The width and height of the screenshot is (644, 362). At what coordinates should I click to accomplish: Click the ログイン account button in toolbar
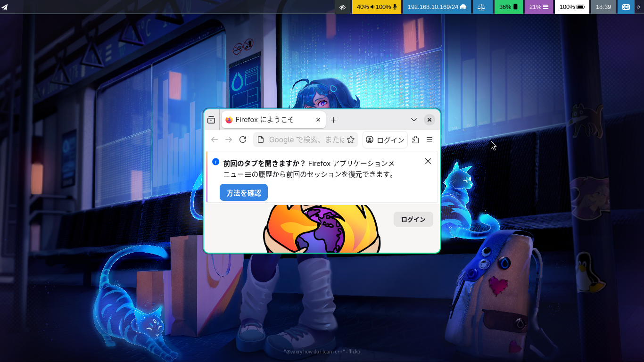[385, 140]
